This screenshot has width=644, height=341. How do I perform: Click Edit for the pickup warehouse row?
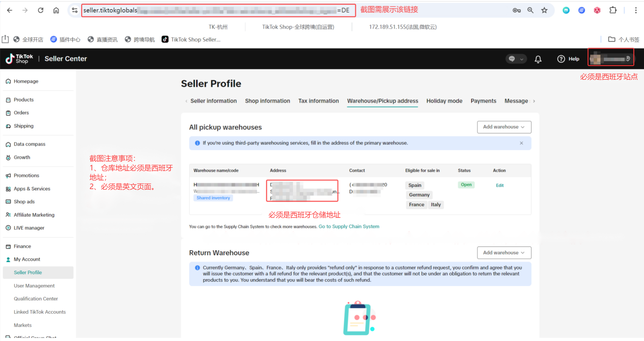[x=500, y=185]
